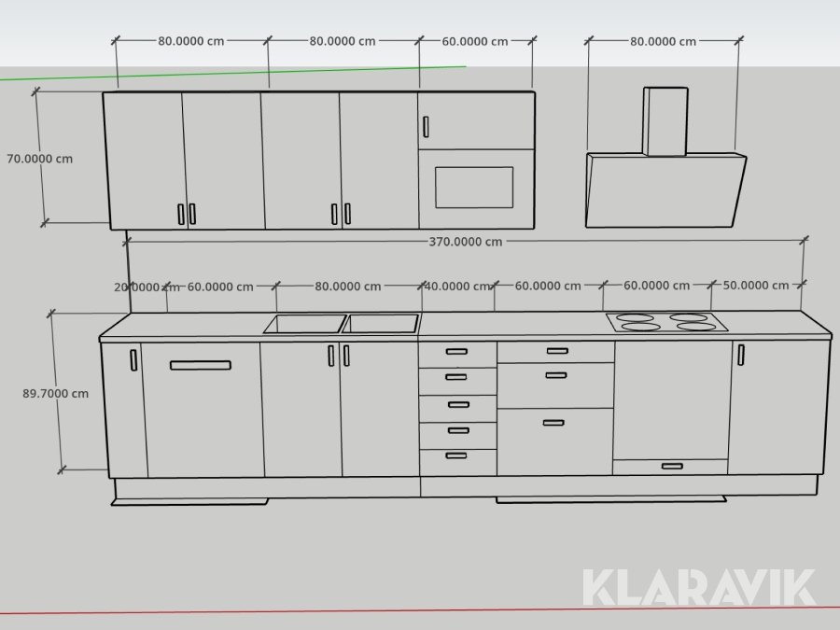Viewport: 840px width, 630px height.
Task: Select the 70.0000 cm wall cabinet height label
Action: point(40,159)
